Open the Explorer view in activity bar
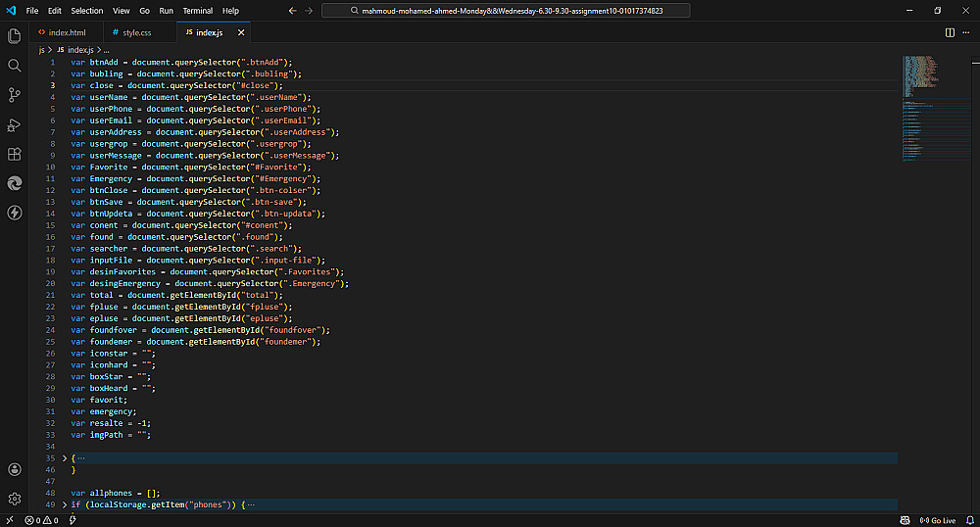Image resolution: width=980 pixels, height=527 pixels. click(14, 36)
